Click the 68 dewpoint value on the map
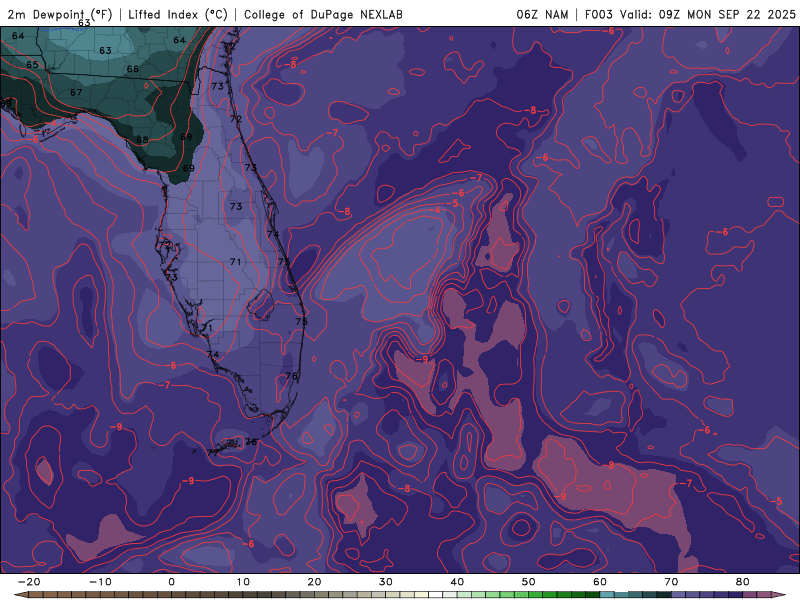 pos(142,140)
